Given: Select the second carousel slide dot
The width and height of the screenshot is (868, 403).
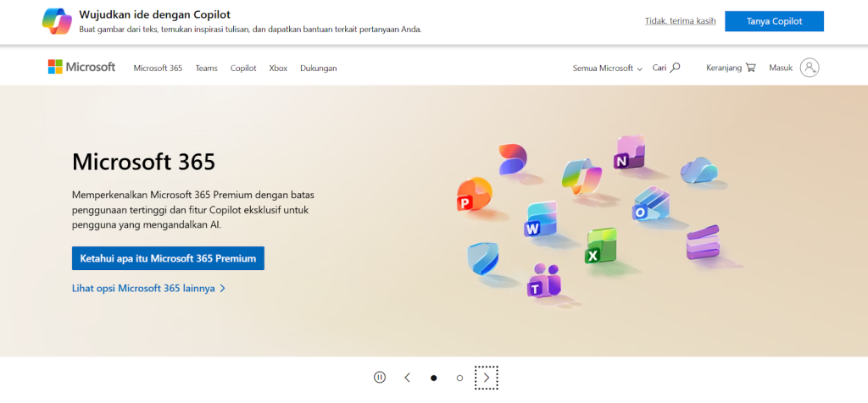Looking at the screenshot, I should click(x=459, y=378).
